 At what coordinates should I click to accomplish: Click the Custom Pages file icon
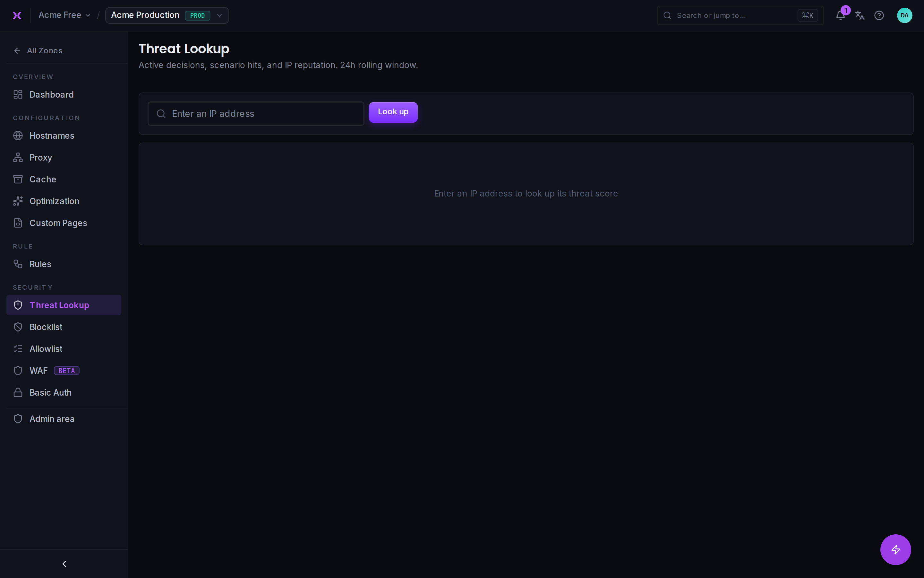coord(18,223)
